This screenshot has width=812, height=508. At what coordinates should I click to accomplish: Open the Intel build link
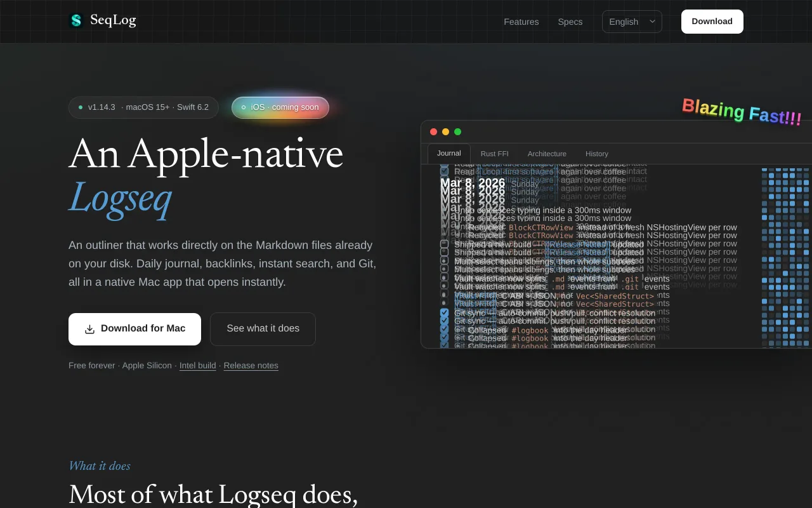pos(198,366)
